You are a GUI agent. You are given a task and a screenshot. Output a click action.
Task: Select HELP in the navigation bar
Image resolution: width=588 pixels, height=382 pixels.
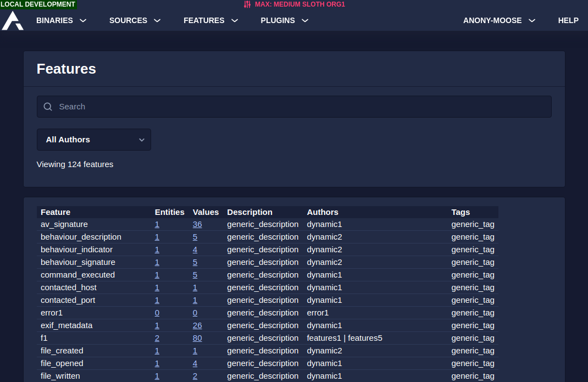click(568, 20)
